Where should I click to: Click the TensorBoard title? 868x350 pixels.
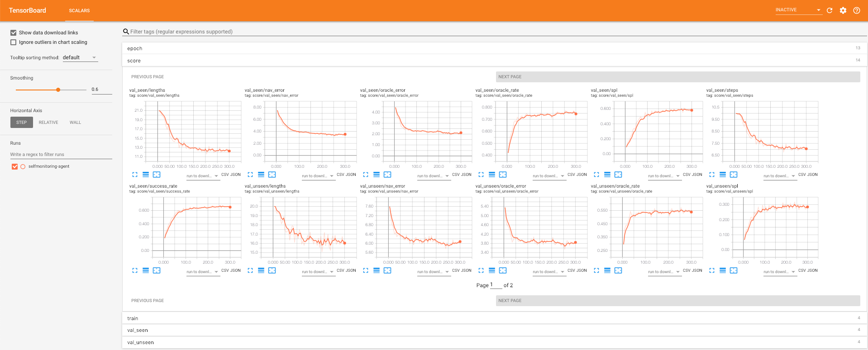click(x=28, y=10)
